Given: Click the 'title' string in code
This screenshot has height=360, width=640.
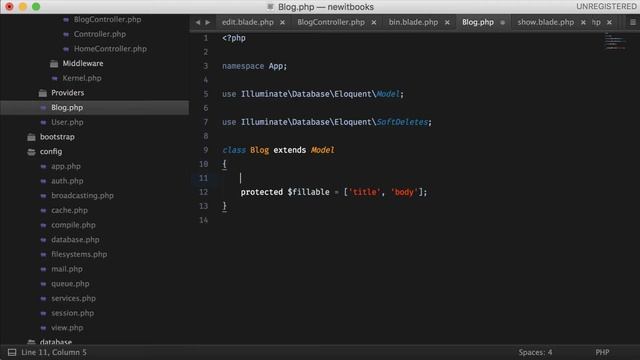Looking at the screenshot, I should point(364,192).
